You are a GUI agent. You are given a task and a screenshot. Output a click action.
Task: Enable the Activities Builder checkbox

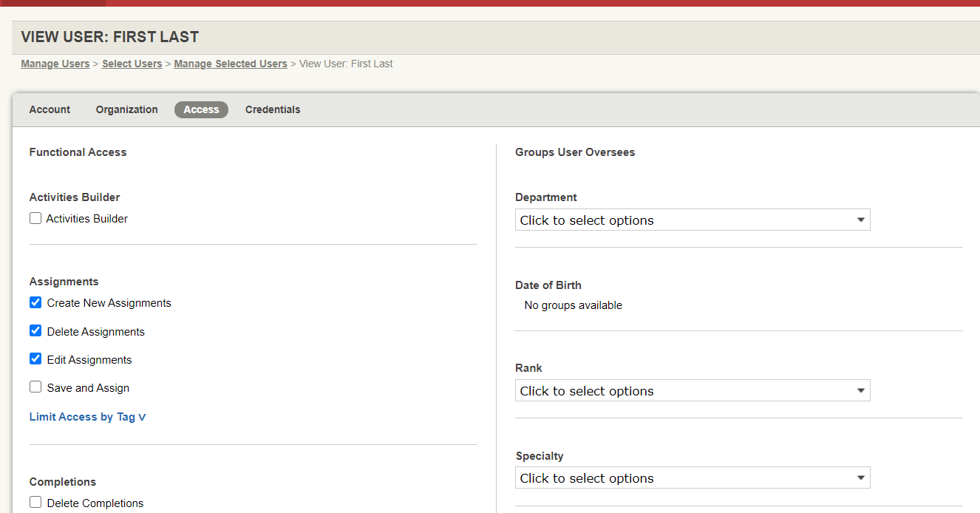pyautogui.click(x=35, y=218)
